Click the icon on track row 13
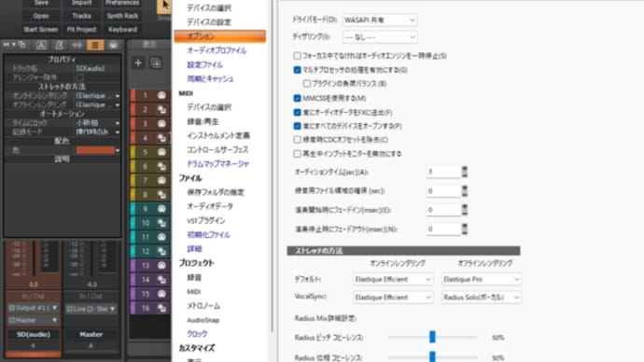 click(x=161, y=266)
